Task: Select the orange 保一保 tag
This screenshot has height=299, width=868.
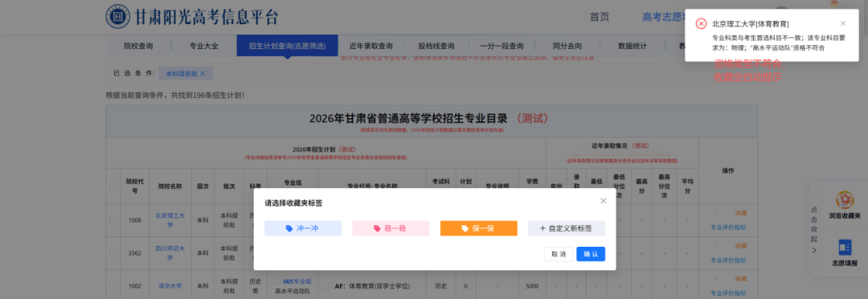Action: click(x=478, y=228)
